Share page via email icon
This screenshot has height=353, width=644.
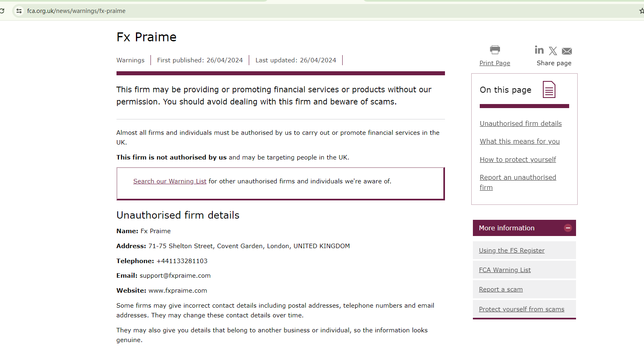coord(567,51)
